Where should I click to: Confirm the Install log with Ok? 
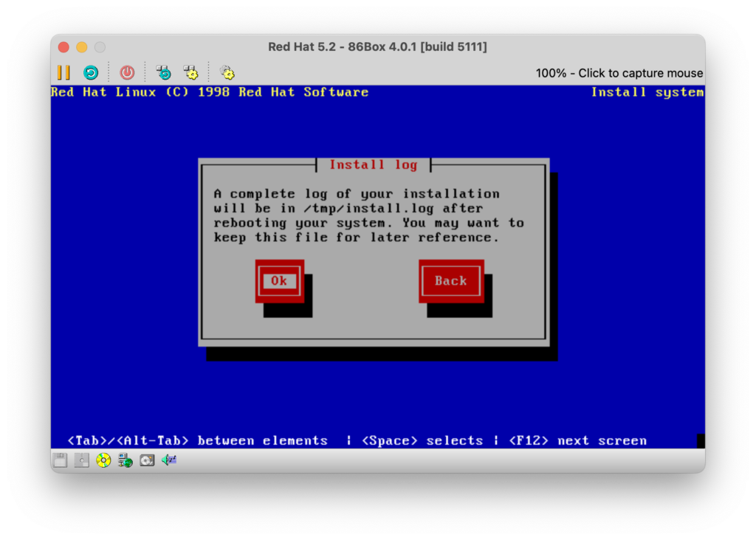pyautogui.click(x=280, y=281)
